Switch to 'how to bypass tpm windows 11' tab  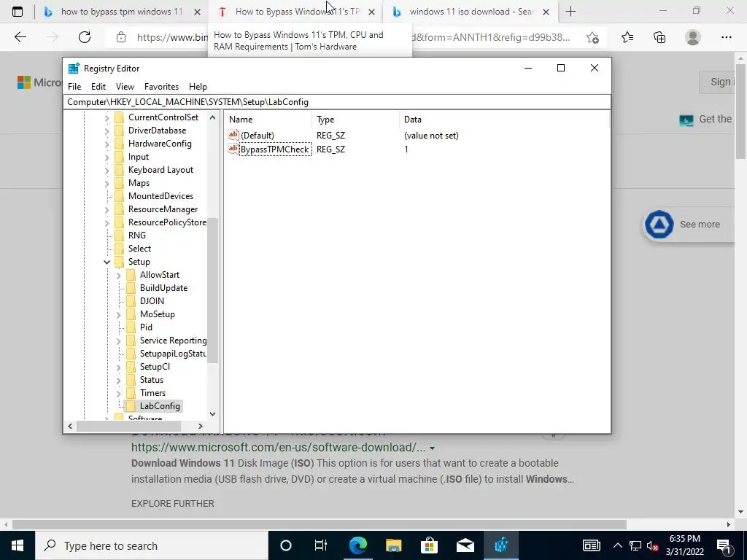[122, 12]
